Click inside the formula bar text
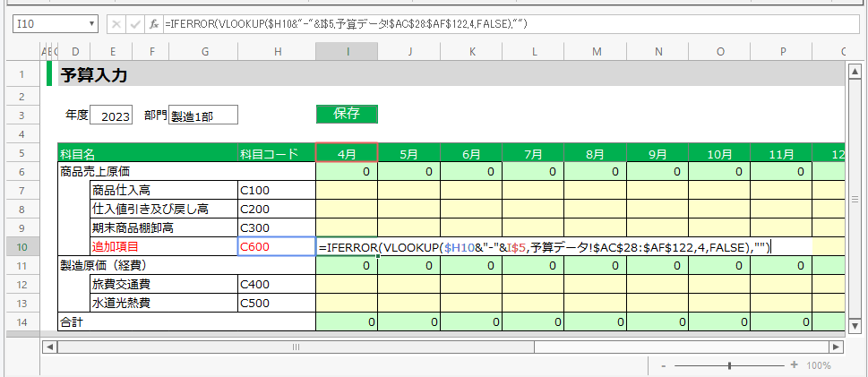Viewport: 868px width, 377px height. 448,24
